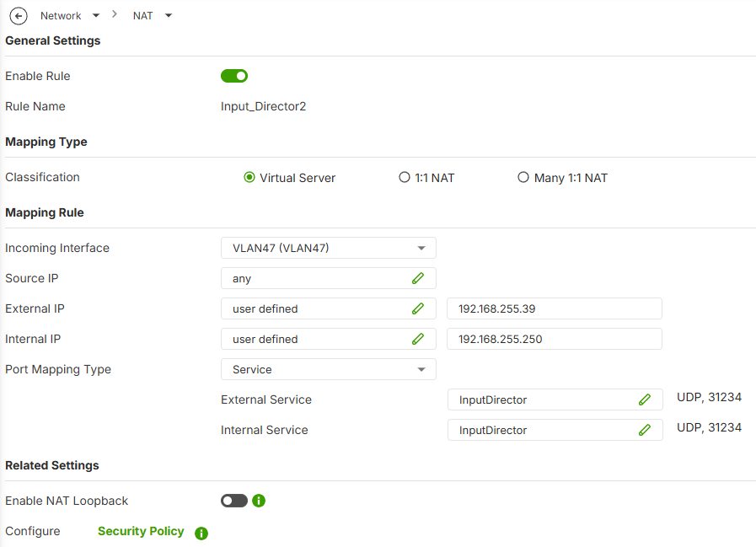Show info for Enable NAT Loopback
The width and height of the screenshot is (756, 547).
pyautogui.click(x=259, y=501)
